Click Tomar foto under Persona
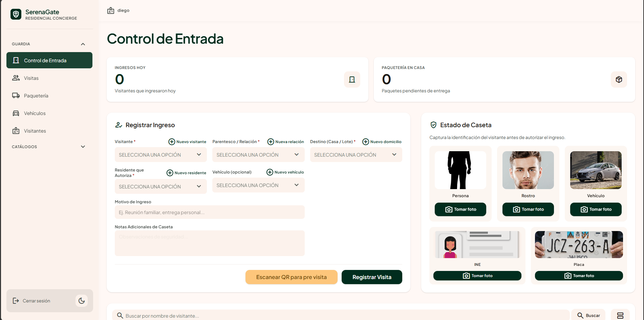Screen dimensions: 644x320 460,209
